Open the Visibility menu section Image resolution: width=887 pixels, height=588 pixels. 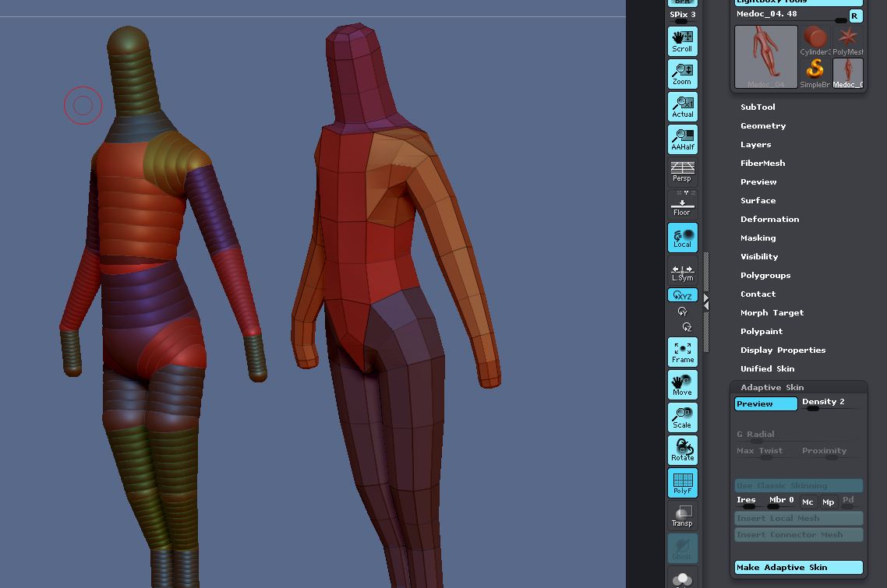[x=759, y=256]
